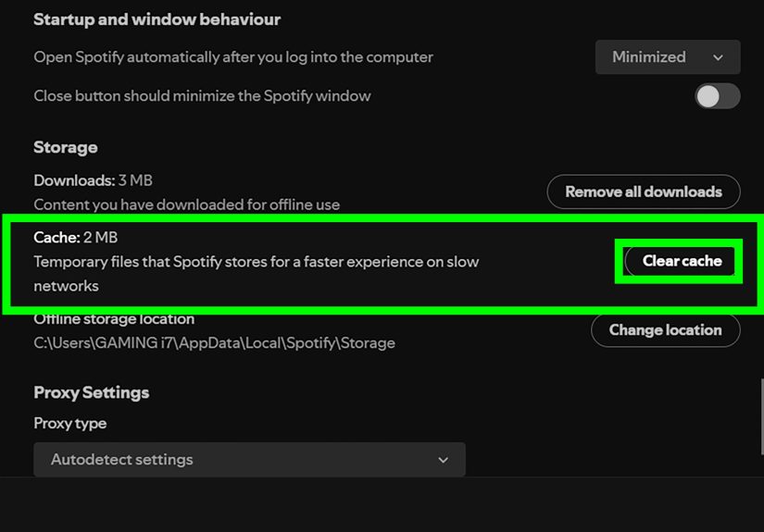The width and height of the screenshot is (764, 532).
Task: Click 'Close button should minimize the Spotify window' text
Action: click(x=202, y=96)
